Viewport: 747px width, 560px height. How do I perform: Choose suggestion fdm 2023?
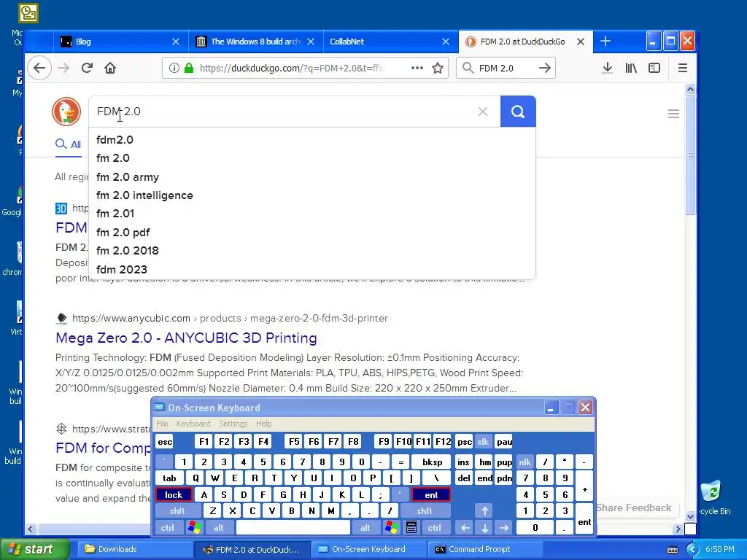click(312, 270)
